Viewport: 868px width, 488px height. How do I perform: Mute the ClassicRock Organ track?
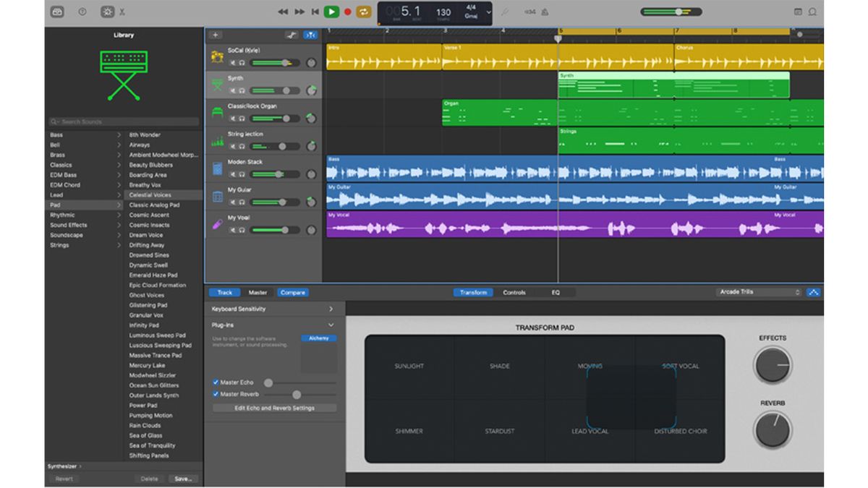click(x=233, y=119)
